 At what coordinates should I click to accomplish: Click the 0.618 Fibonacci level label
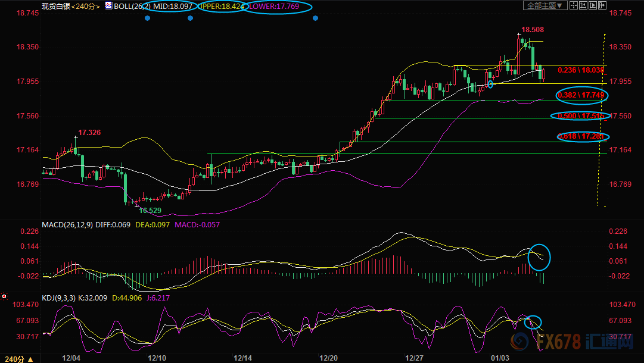[581, 137]
